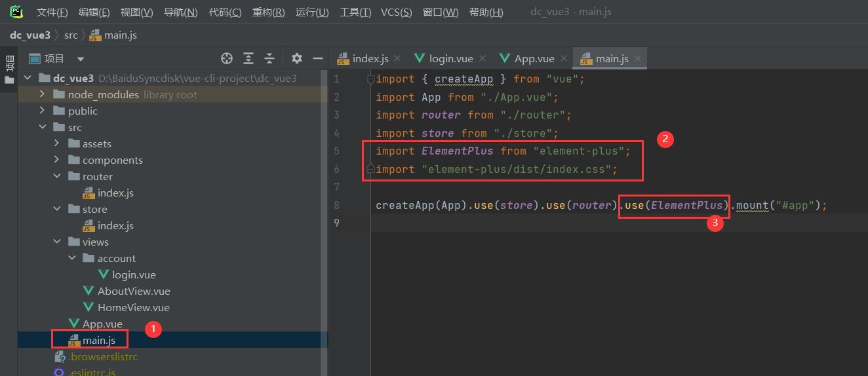Click the fold marker on line 1
868x376 pixels.
[371, 79]
